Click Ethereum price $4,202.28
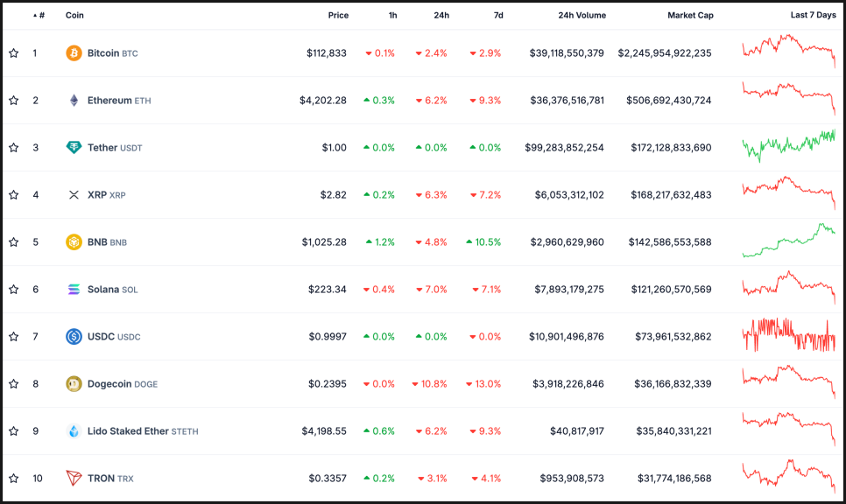Viewport: 846px width, 504px height. [x=323, y=101]
